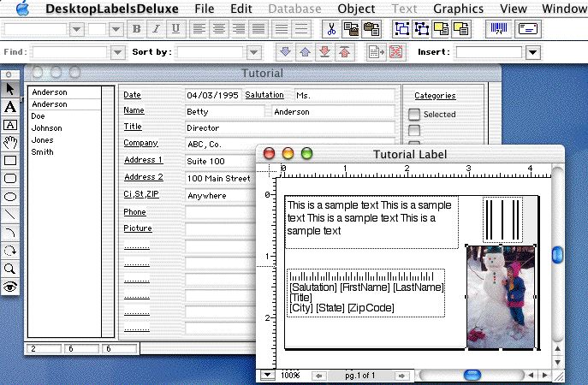This screenshot has width=588, height=385.
Task: Click the Copy clipboard icon
Action: [351, 29]
